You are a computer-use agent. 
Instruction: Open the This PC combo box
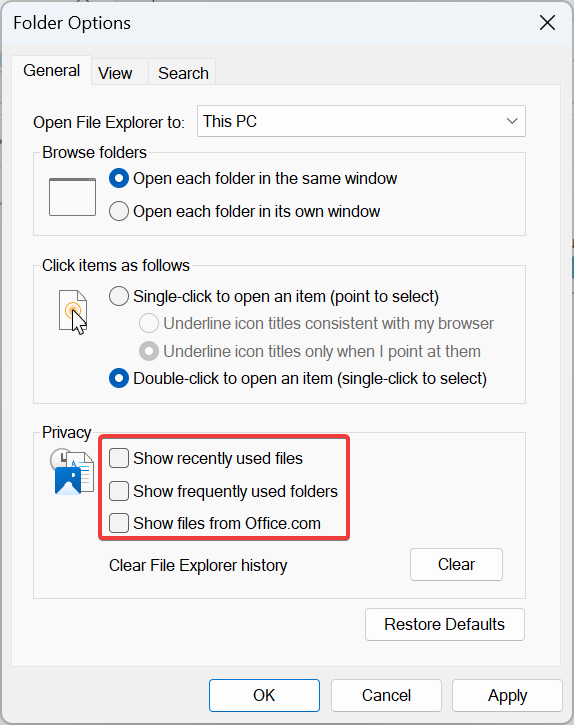361,121
